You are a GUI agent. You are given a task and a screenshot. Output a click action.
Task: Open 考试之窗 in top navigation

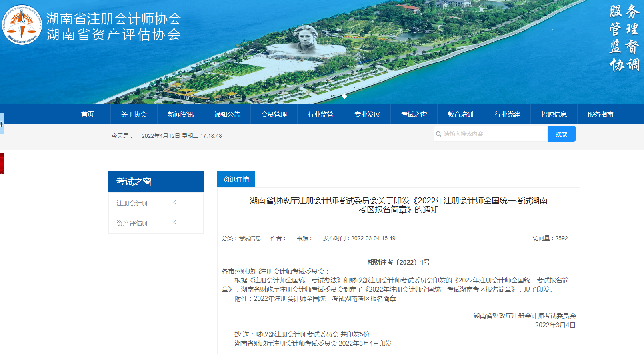[414, 115]
